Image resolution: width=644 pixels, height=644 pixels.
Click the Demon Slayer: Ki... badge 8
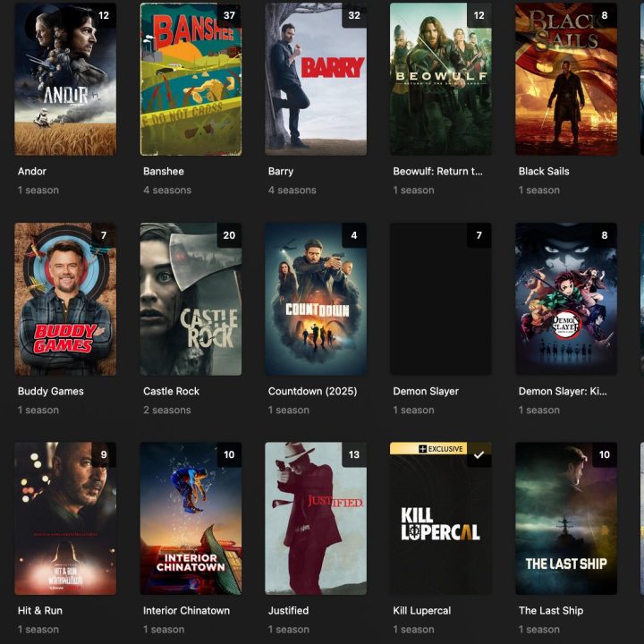coord(605,235)
